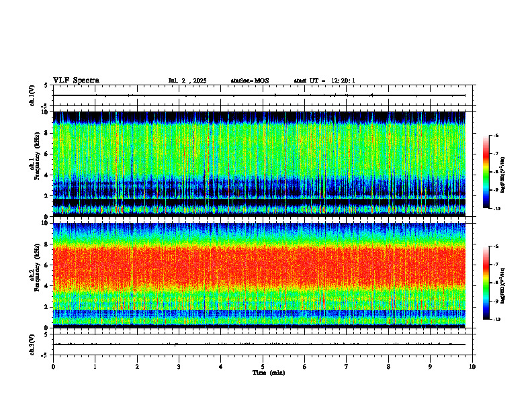Click the "ch.3(V)" axis label at bottom
This screenshot has width=532, height=411.
point(32,345)
